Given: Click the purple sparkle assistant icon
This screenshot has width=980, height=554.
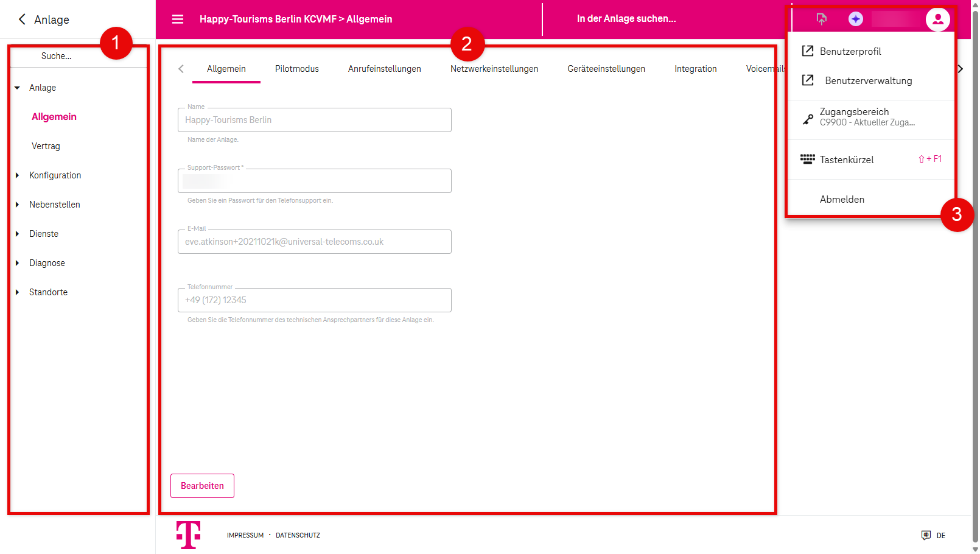Looking at the screenshot, I should [x=855, y=19].
